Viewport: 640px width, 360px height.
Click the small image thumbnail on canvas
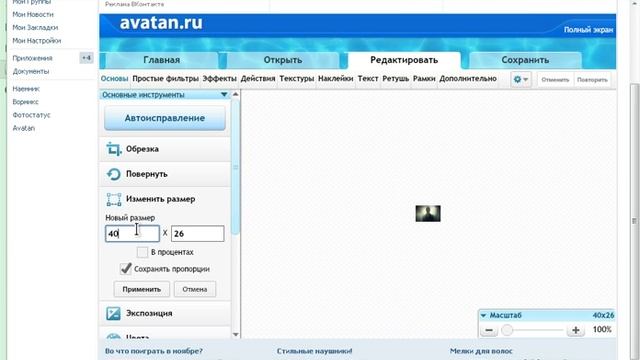tap(428, 213)
